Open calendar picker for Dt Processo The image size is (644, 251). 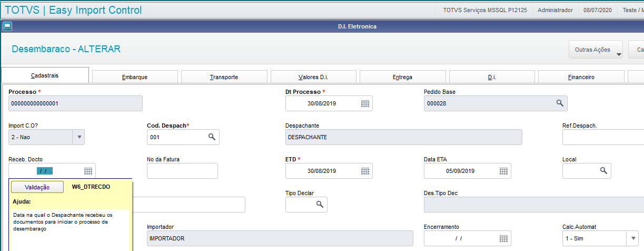365,104
